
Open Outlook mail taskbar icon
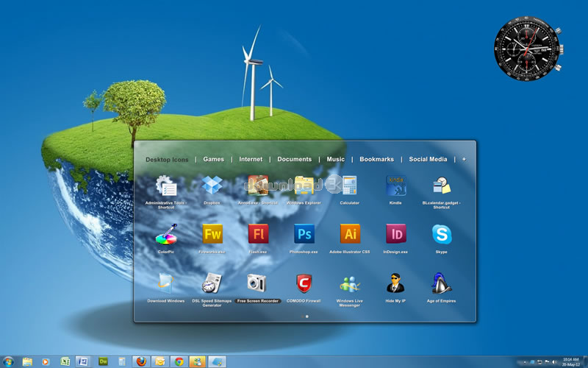[159, 361]
